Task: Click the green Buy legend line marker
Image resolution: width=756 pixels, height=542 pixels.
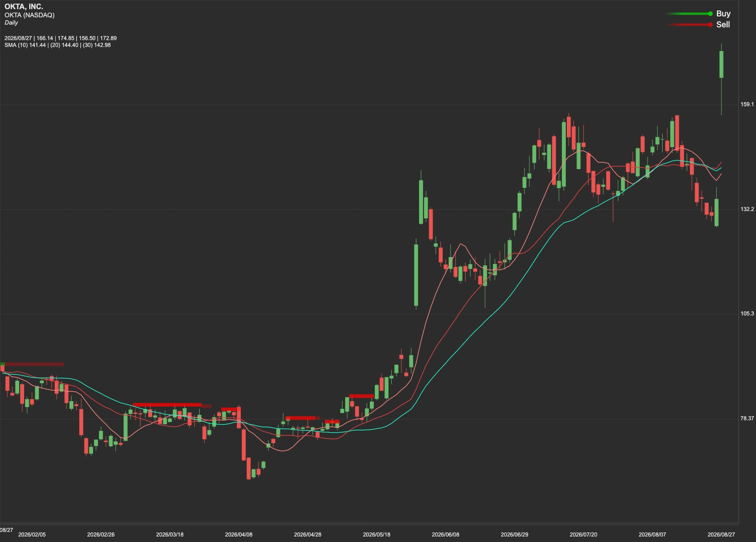Action: (689, 14)
